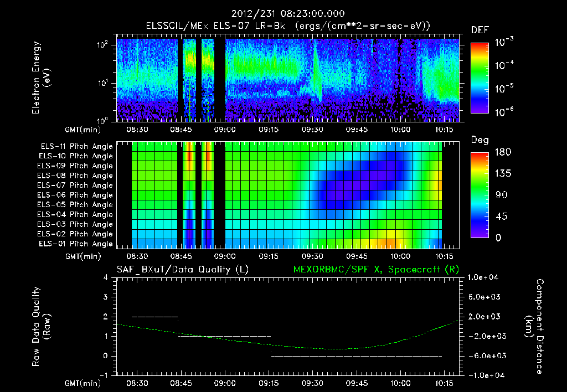The height and width of the screenshot is (392, 567).
Task: Click the 2.0e+03 tick on distance axis
Action: coord(484,316)
